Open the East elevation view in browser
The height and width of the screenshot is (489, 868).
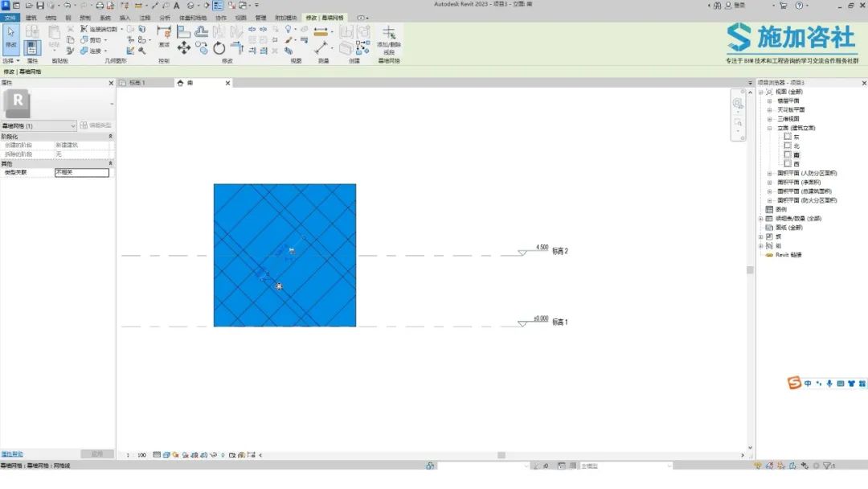[x=796, y=137]
